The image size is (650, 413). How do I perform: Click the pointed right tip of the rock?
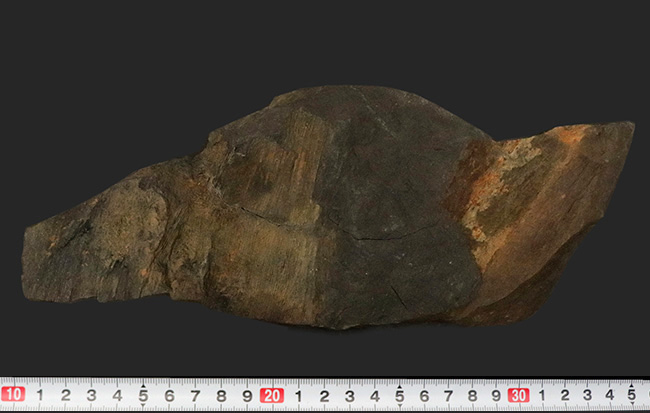click(628, 128)
